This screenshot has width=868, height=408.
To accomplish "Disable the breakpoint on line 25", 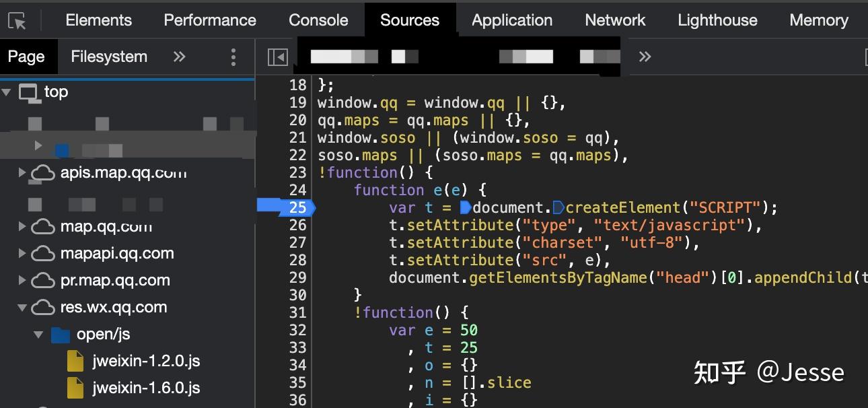I will 295,207.
